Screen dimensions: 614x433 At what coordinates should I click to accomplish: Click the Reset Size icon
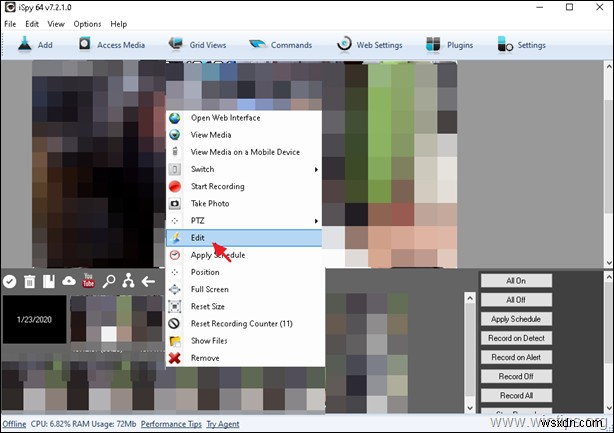pos(175,307)
